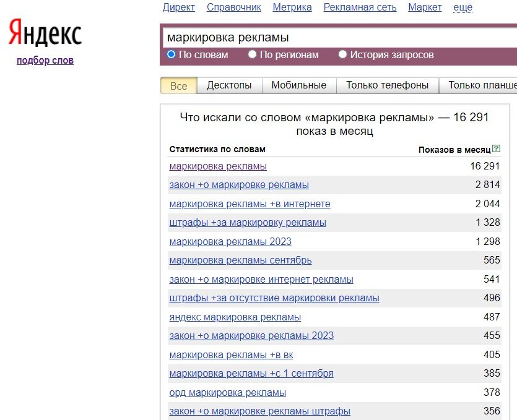
Task: Click the 356 impressions value
Action: [492, 411]
